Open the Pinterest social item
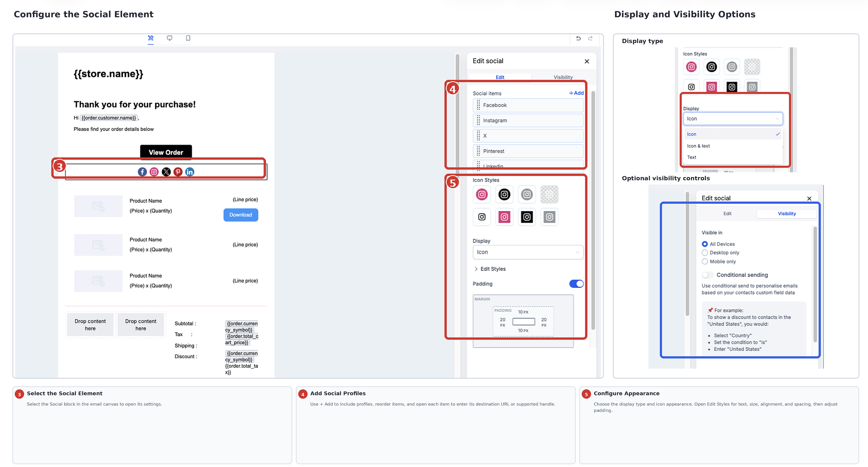Image resolution: width=868 pixels, height=467 pixels. (x=528, y=151)
